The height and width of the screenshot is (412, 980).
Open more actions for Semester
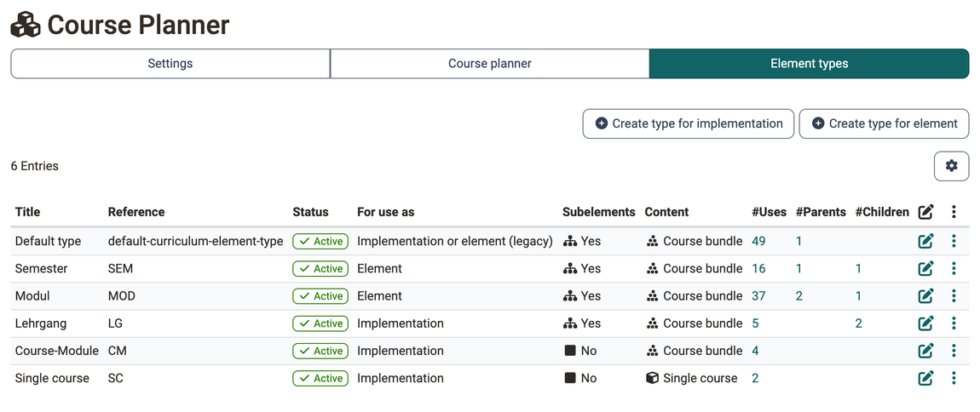(954, 268)
